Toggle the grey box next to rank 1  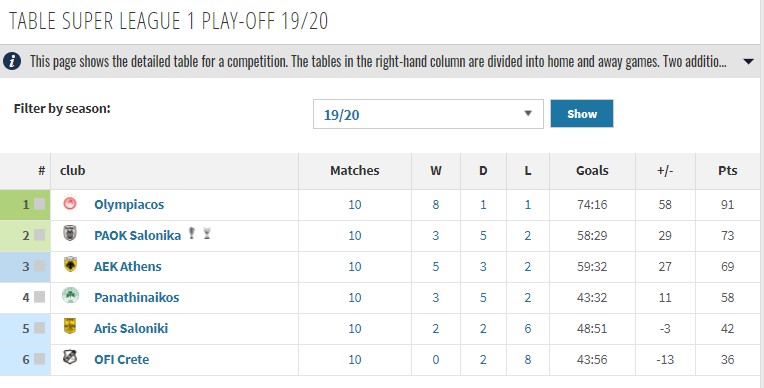coord(39,204)
